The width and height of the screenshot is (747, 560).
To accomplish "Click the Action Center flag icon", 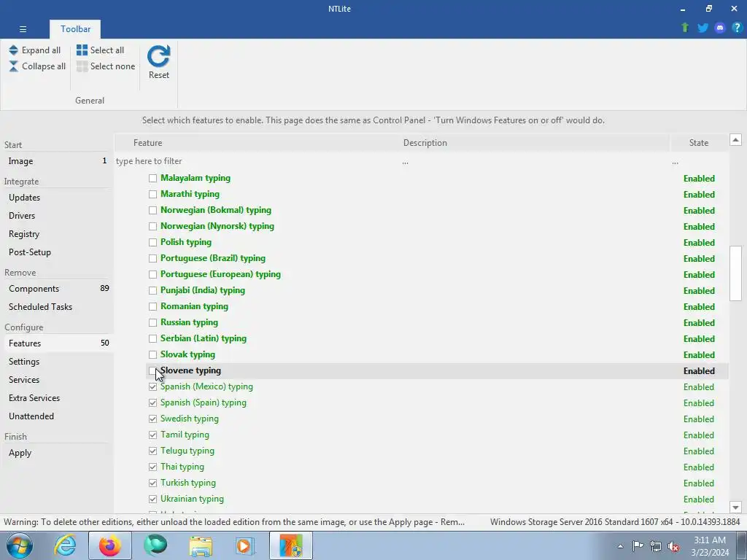I will (x=638, y=546).
